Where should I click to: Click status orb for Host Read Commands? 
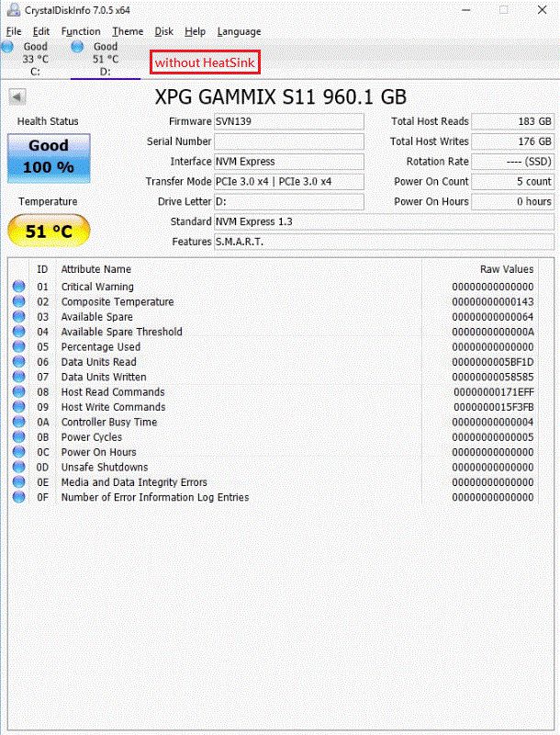click(18, 391)
